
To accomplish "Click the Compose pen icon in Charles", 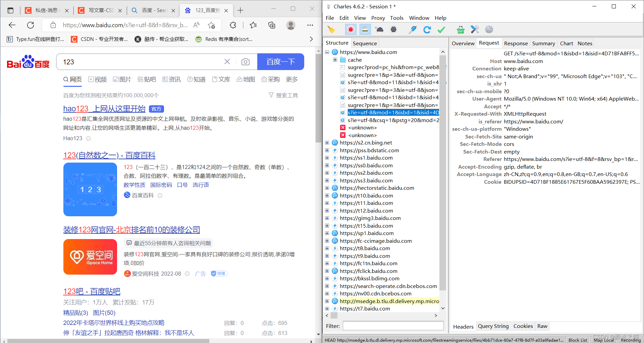I will (x=413, y=30).
